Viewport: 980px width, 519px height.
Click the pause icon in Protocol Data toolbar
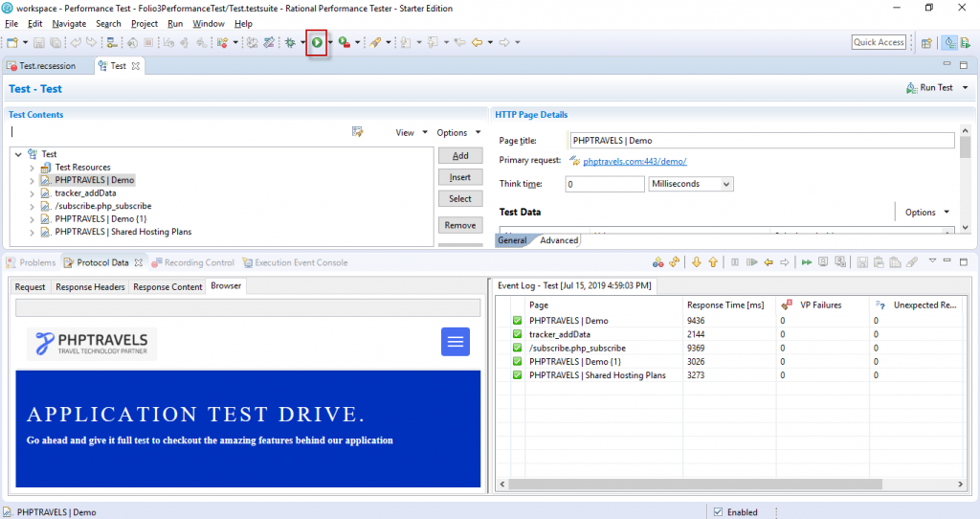(x=735, y=262)
